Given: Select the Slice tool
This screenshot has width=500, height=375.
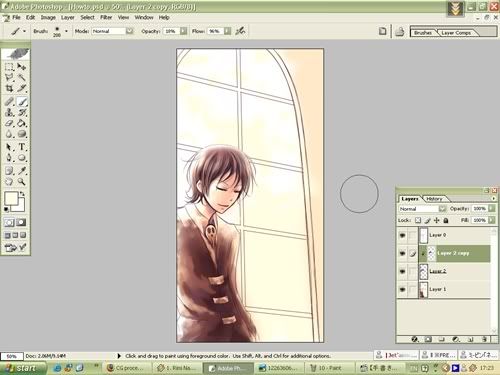Looking at the screenshot, I should pos(22,88).
